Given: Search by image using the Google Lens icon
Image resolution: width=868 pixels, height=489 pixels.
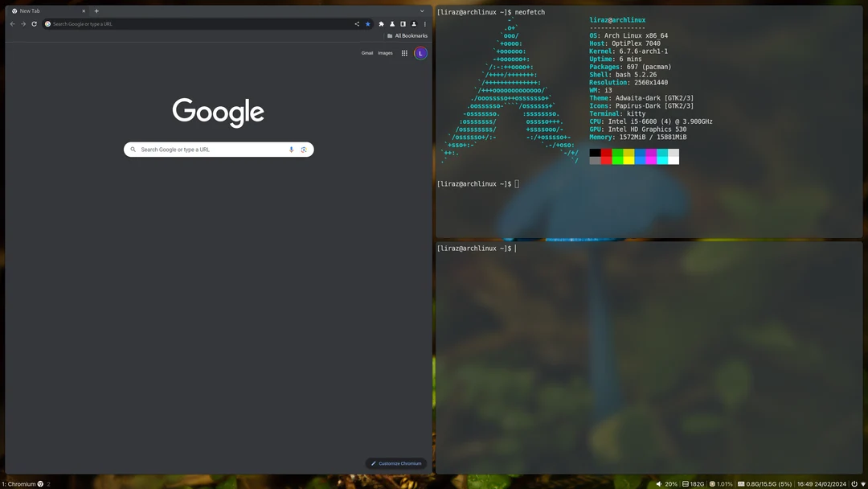Looking at the screenshot, I should tap(304, 149).
